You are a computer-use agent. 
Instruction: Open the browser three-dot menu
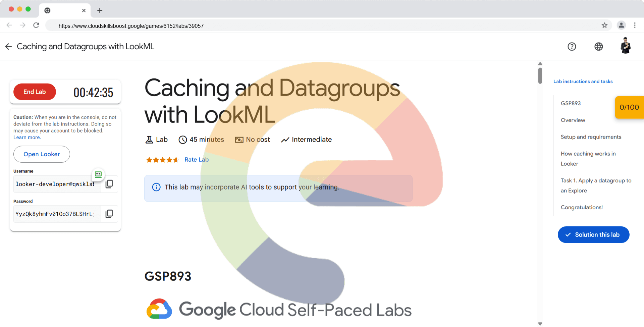point(635,25)
